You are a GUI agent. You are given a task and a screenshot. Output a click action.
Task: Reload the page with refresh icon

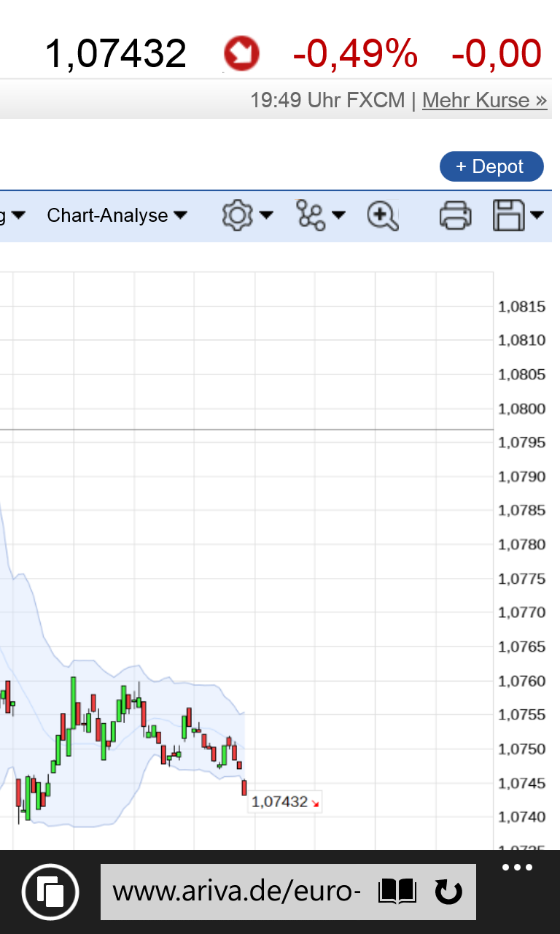pyautogui.click(x=448, y=892)
